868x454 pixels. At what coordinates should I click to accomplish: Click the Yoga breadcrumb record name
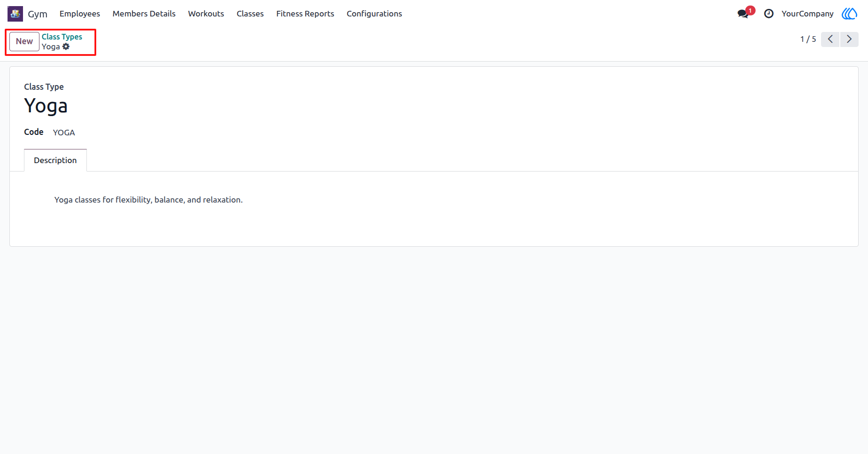[x=51, y=47]
